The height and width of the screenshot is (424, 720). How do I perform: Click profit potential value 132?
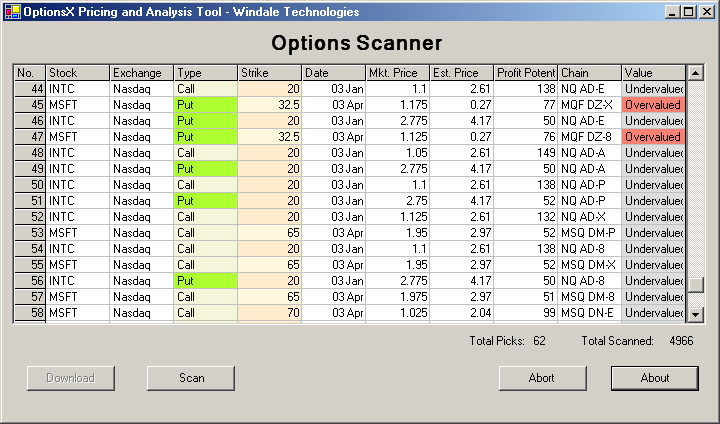point(526,217)
